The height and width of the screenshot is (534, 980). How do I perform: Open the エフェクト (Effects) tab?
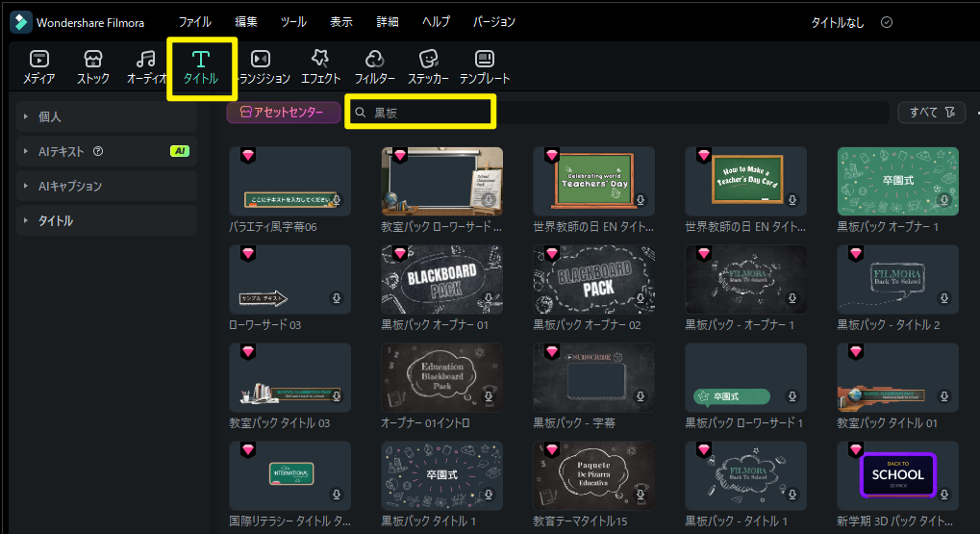[x=320, y=67]
